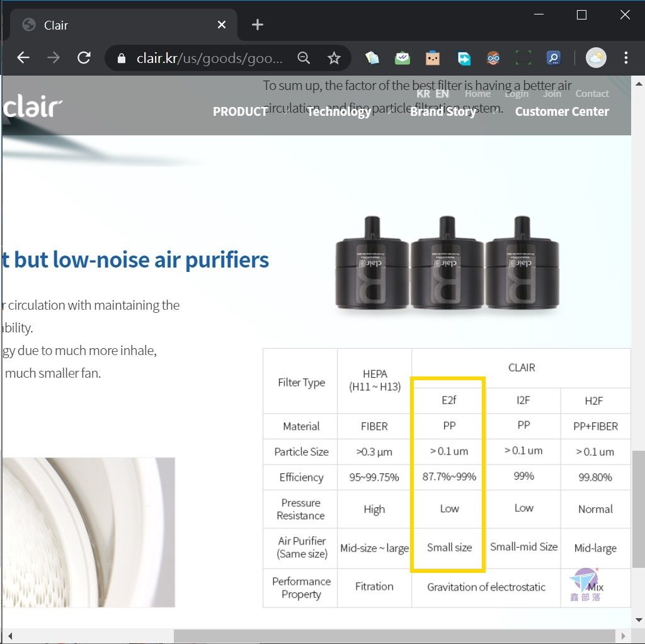The width and height of the screenshot is (645, 644).
Task: Select the 'Small-mid Size' cell
Action: click(523, 547)
